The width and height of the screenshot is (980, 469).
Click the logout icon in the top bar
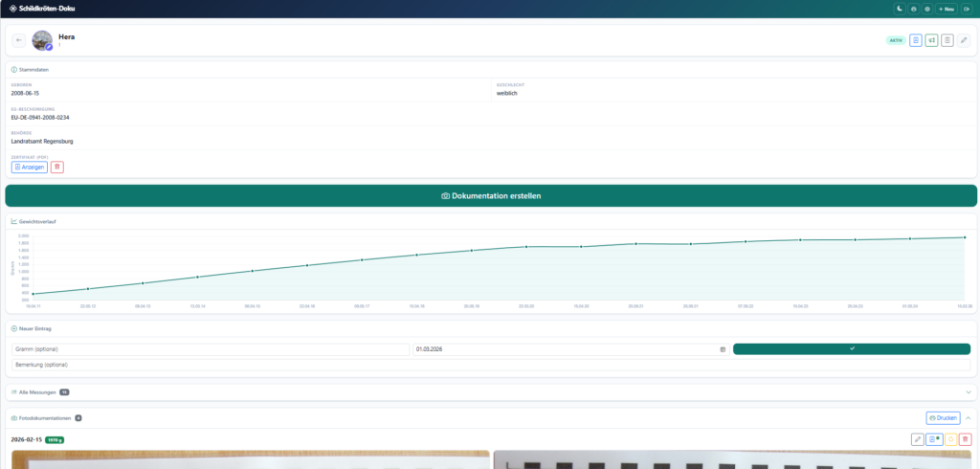[966, 9]
